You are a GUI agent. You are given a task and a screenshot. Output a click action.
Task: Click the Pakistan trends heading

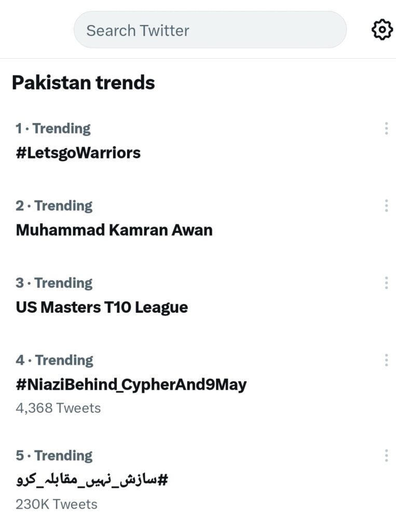[84, 82]
